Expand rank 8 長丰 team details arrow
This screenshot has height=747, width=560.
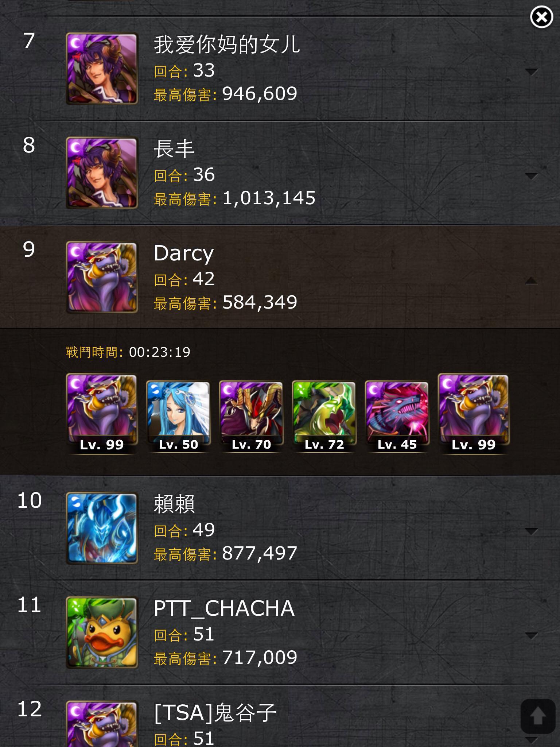point(531,176)
